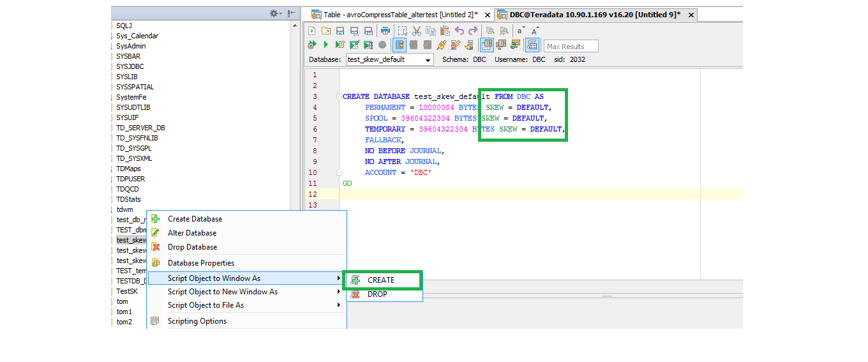Select Alter Database from context menu
The height and width of the screenshot is (362, 868).
coord(246,233)
